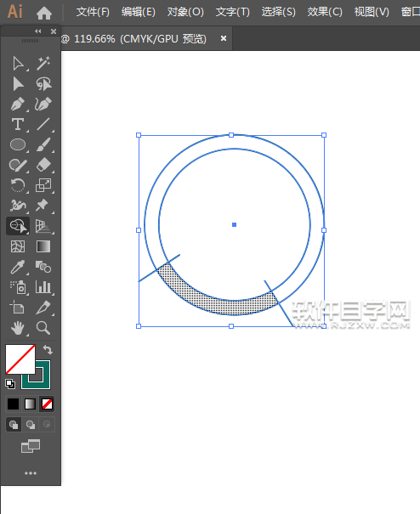Select the Pen tool
The height and width of the screenshot is (514, 420).
18,104
